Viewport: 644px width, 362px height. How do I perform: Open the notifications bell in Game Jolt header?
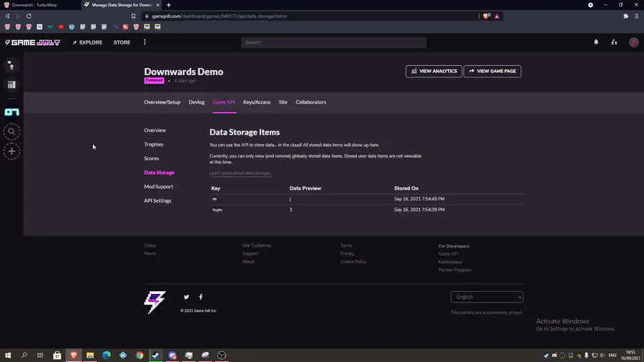(596, 42)
